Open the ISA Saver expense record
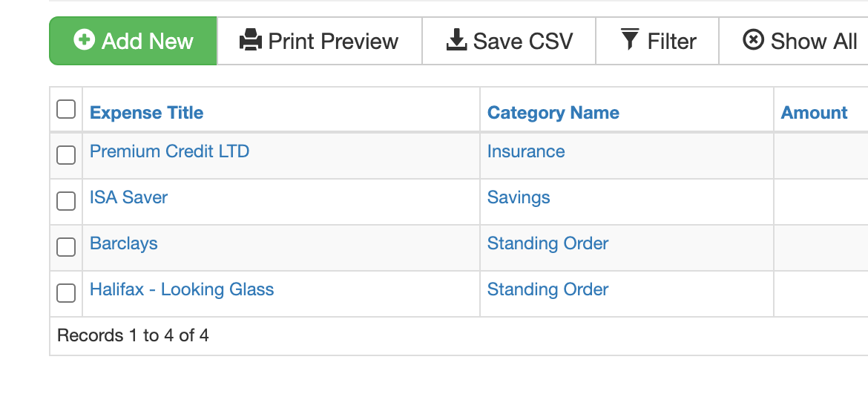 128,197
